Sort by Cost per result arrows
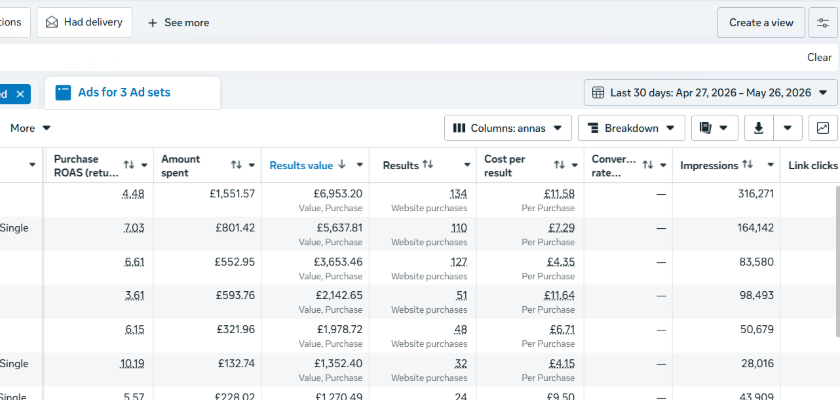The width and height of the screenshot is (840, 400). (x=559, y=165)
